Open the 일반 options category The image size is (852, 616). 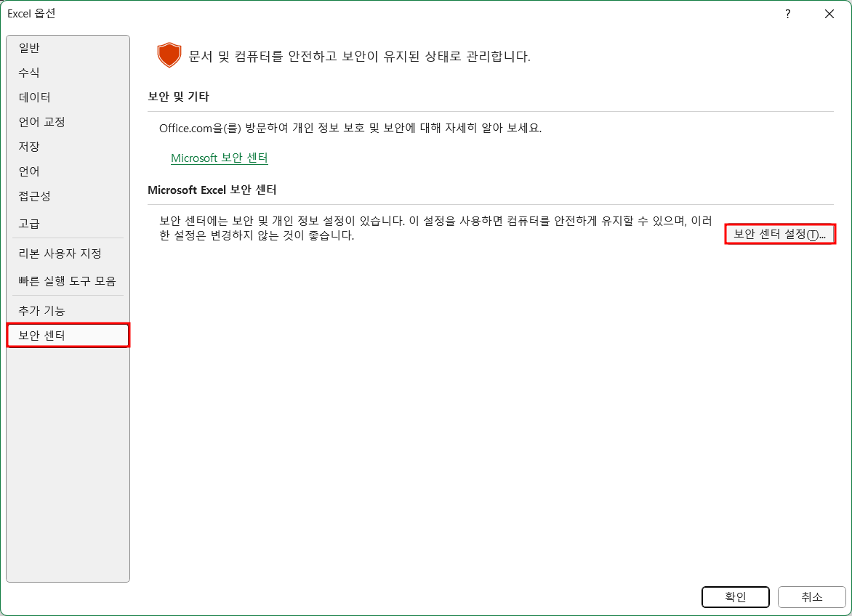coord(68,48)
